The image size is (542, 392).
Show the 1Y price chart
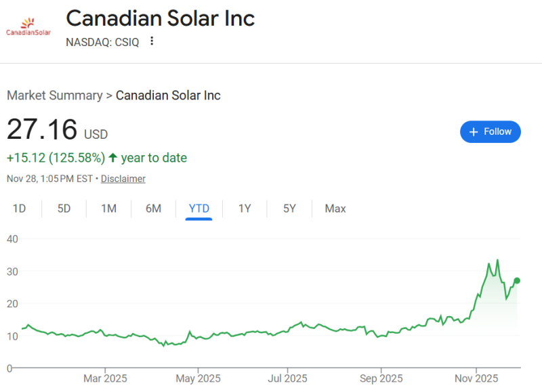coord(245,209)
